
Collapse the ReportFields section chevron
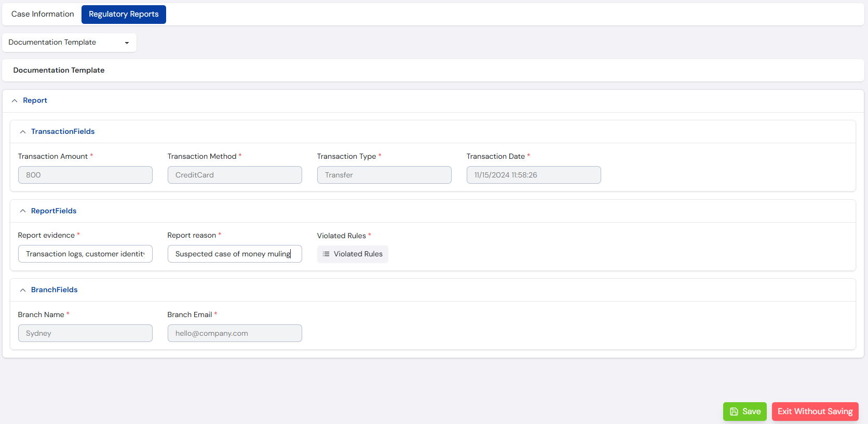coord(23,211)
